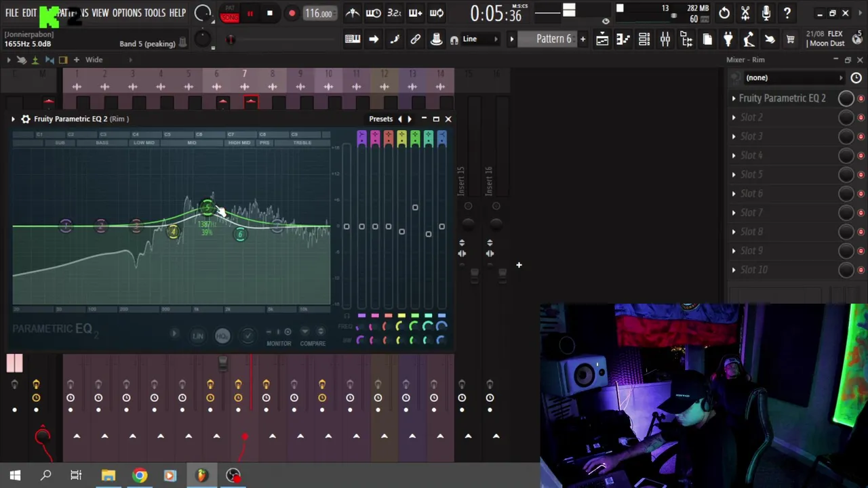
Task: Open the Piano roll icon
Action: [x=623, y=39]
